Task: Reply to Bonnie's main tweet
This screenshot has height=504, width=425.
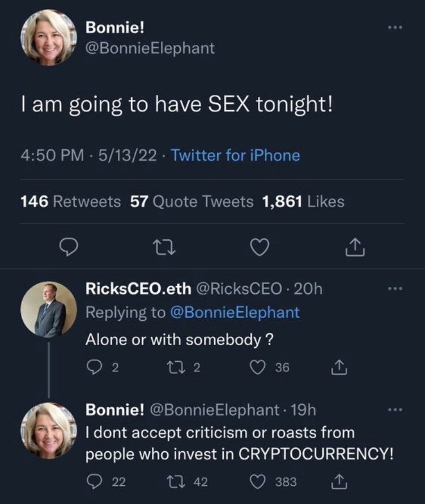Action: click(x=69, y=248)
